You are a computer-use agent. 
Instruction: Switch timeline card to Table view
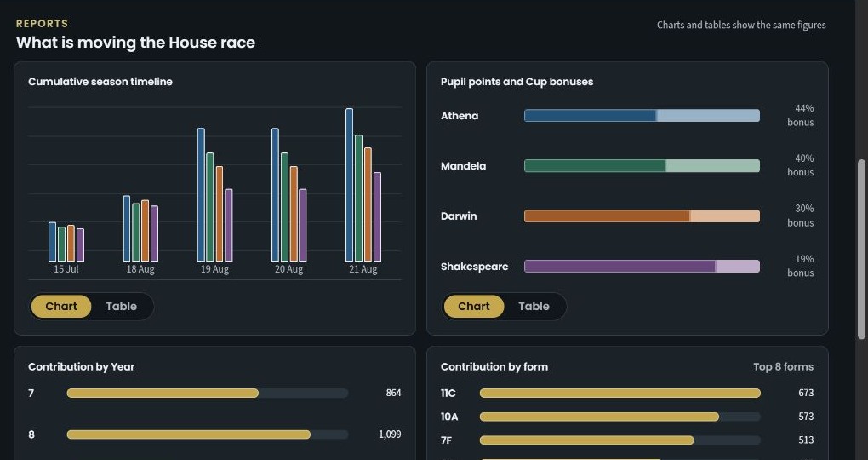(121, 307)
